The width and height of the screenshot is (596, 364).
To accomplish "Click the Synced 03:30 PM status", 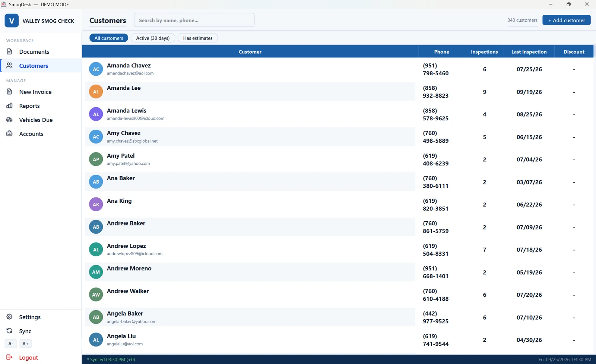I will pos(111,360).
